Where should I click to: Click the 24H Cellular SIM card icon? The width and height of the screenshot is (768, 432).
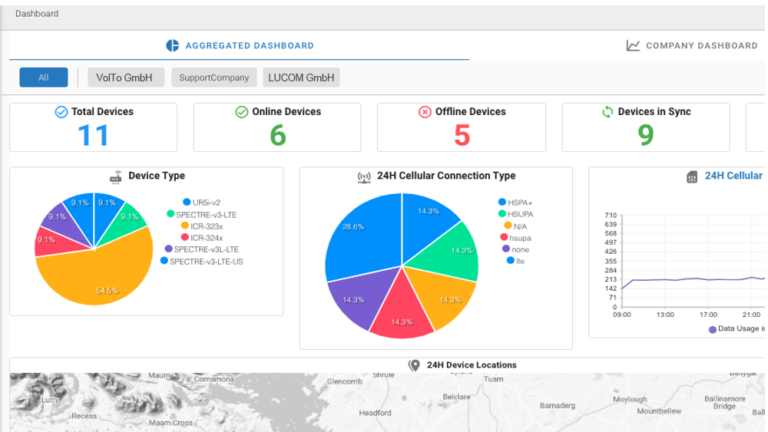tap(692, 177)
